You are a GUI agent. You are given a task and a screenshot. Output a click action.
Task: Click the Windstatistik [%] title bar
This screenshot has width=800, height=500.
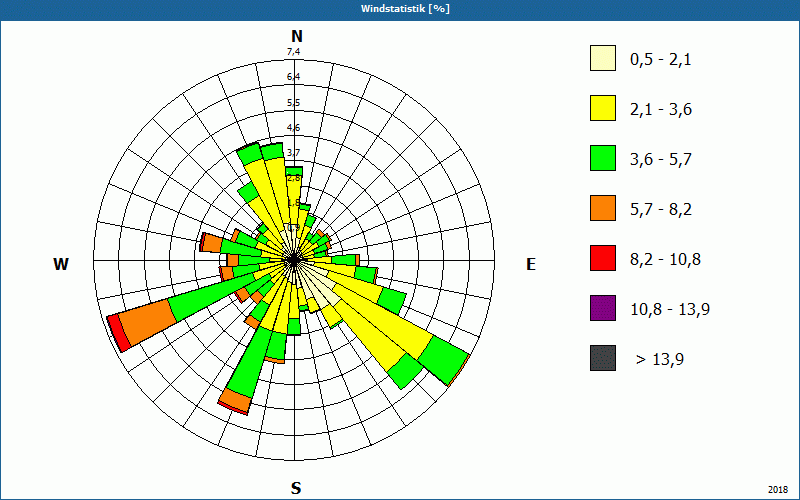pos(400,9)
